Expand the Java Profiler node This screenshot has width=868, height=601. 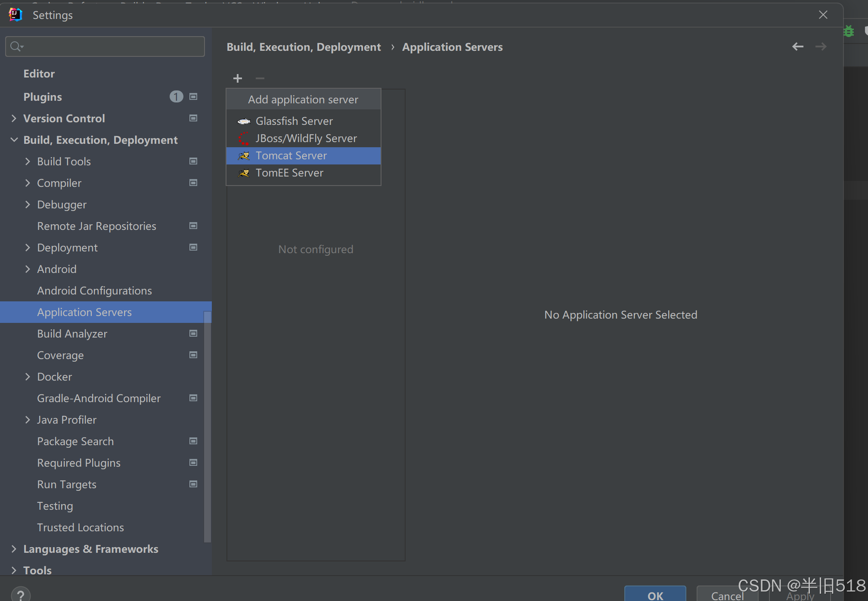pyautogui.click(x=28, y=420)
